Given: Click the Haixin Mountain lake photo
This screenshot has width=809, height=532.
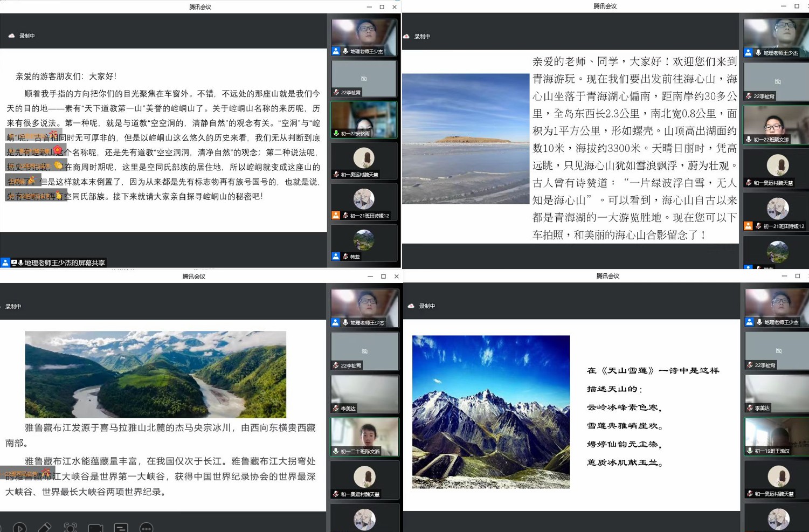Looking at the screenshot, I should click(466, 139).
